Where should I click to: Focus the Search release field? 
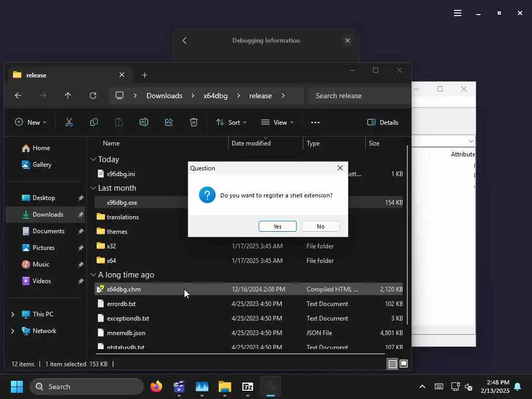(x=360, y=96)
